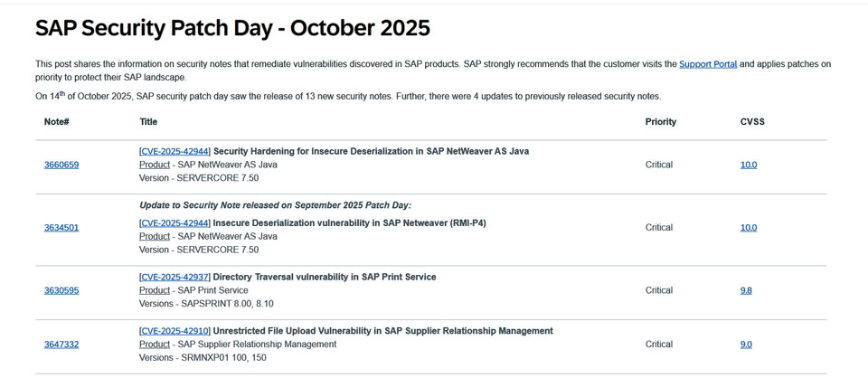Open CVSS 10.0 score for note 3634501

click(x=749, y=228)
